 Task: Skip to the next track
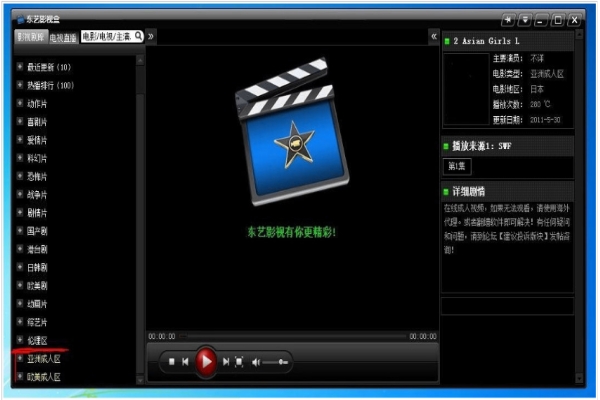coord(226,361)
